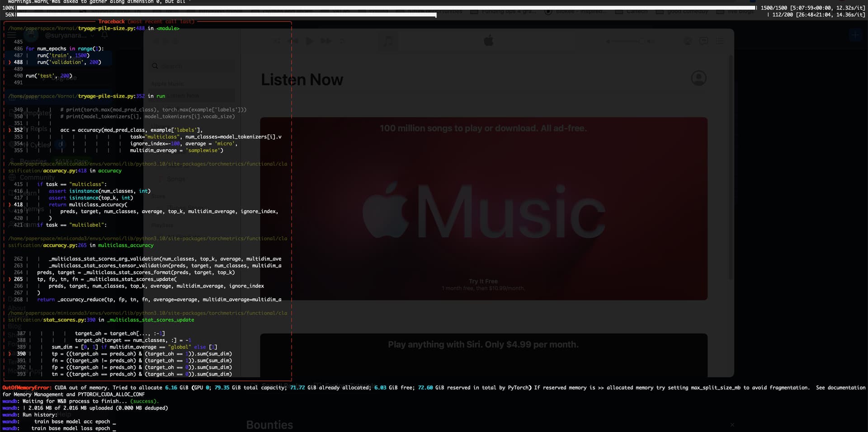Open Learn in the Replit sidebar
The height and width of the screenshot is (432, 868).
coord(24,193)
